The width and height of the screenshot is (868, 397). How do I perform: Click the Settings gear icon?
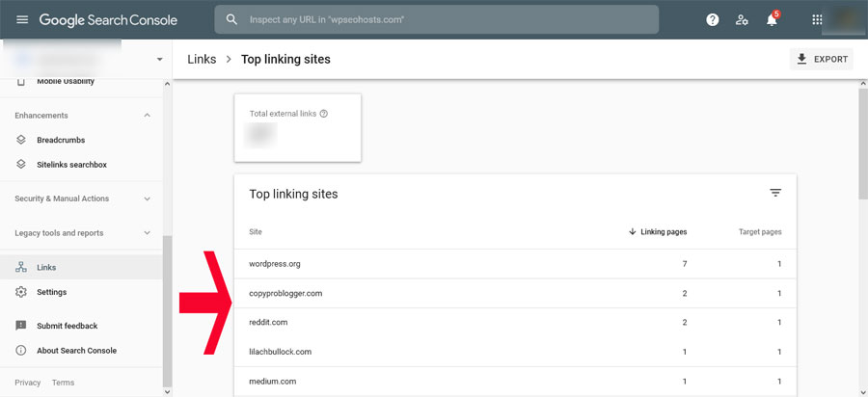click(x=21, y=292)
